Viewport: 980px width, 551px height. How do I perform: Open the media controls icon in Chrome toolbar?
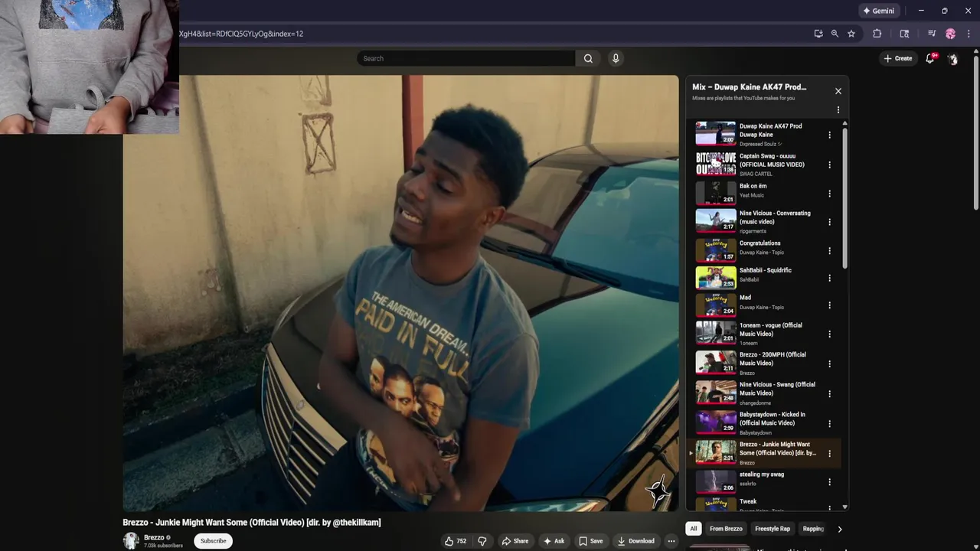tap(932, 34)
